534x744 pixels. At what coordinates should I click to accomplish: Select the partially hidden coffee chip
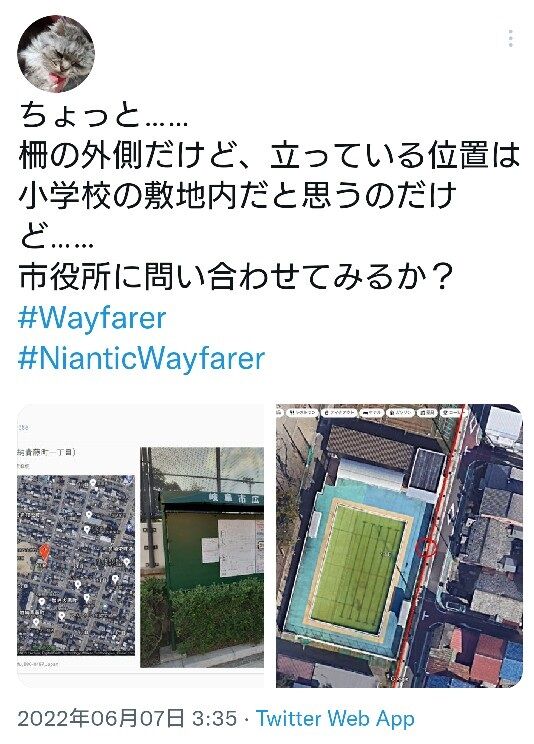(451, 412)
